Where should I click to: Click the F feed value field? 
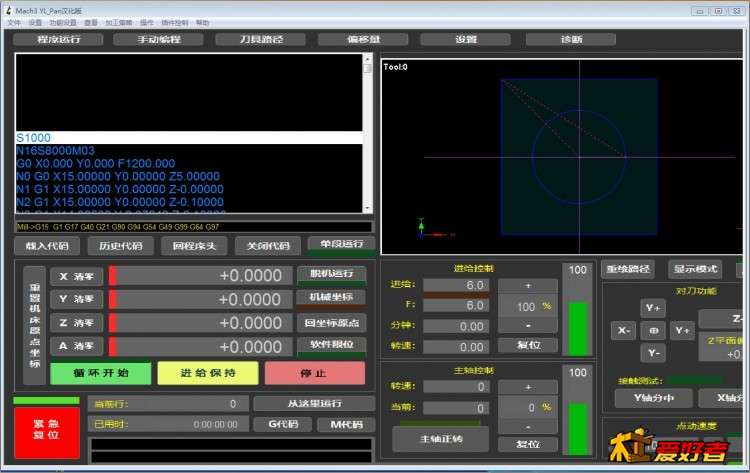(x=456, y=305)
